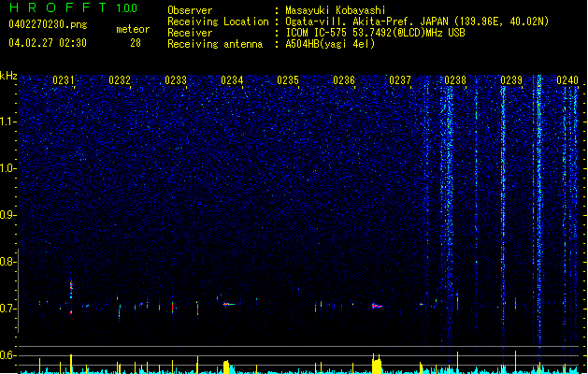The width and height of the screenshot is (588, 374).
Task: Click the 0233 time marker
Action: [x=176, y=80]
